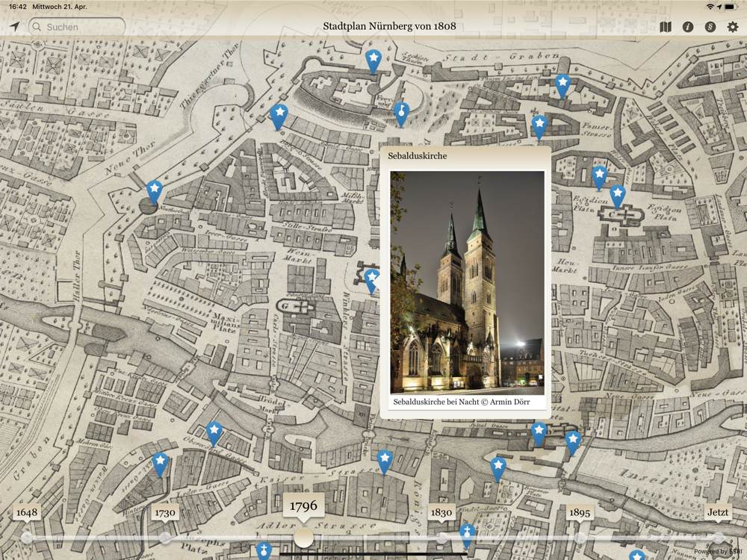Tap the current location arrow icon
The width and height of the screenshot is (747, 560).
click(x=15, y=27)
